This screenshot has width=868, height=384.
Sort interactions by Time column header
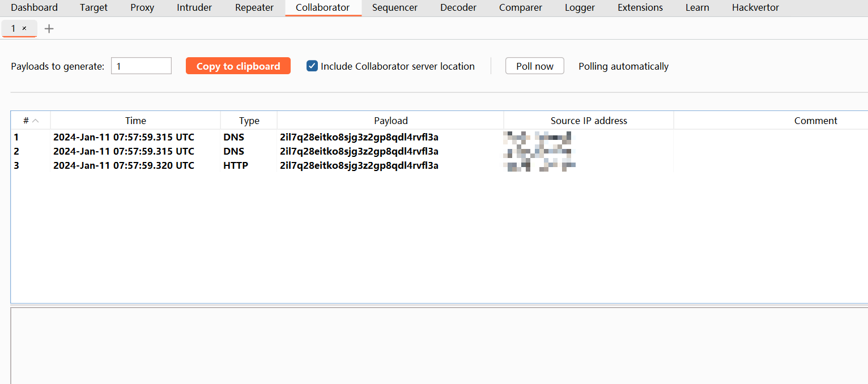click(135, 121)
